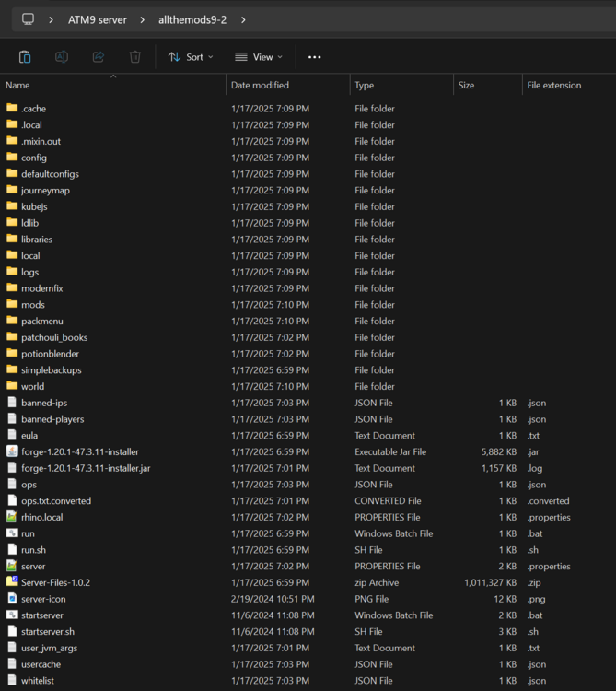Image resolution: width=616 pixels, height=691 pixels.
Task: Click the 1,011,327 KB size value
Action: click(490, 582)
